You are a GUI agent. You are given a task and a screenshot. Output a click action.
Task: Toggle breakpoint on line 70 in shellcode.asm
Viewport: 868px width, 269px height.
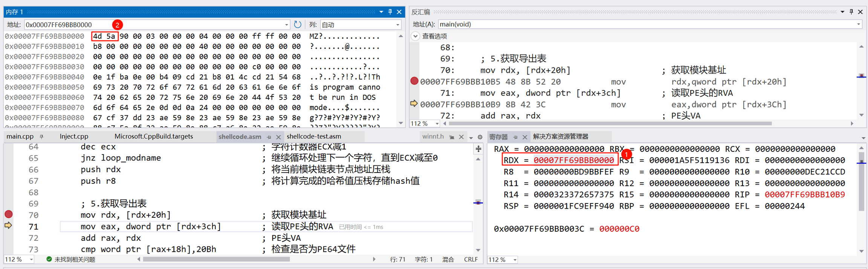(x=9, y=215)
